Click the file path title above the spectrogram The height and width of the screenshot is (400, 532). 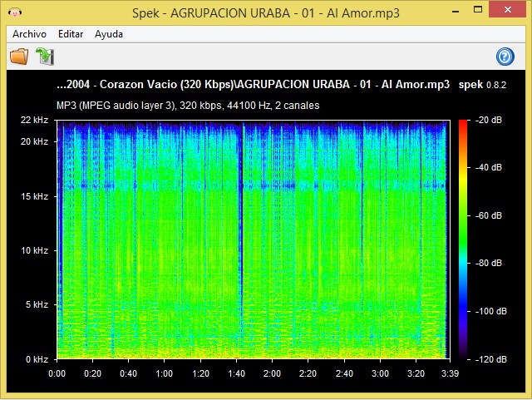point(253,84)
